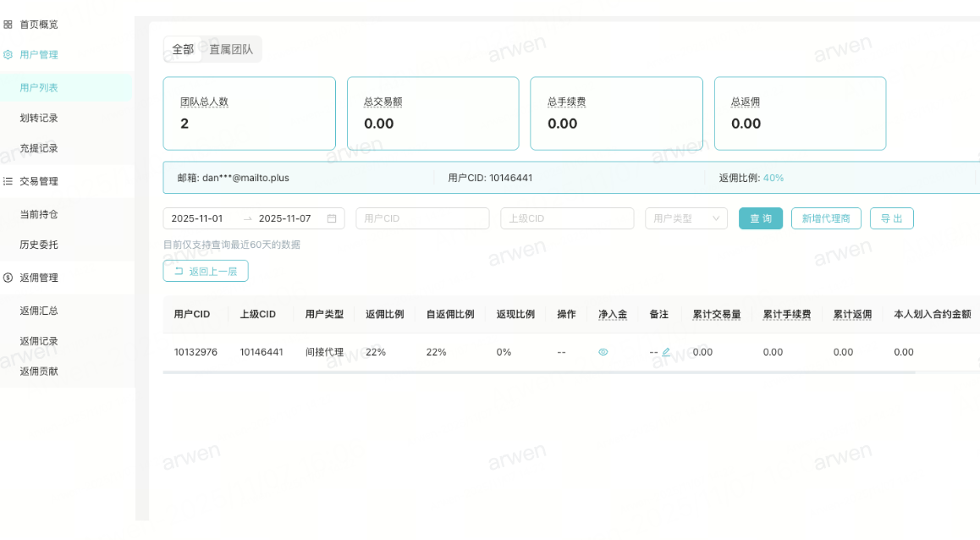The height and width of the screenshot is (540, 980).
Task: Focus the 上级CID input field
Action: pos(567,218)
